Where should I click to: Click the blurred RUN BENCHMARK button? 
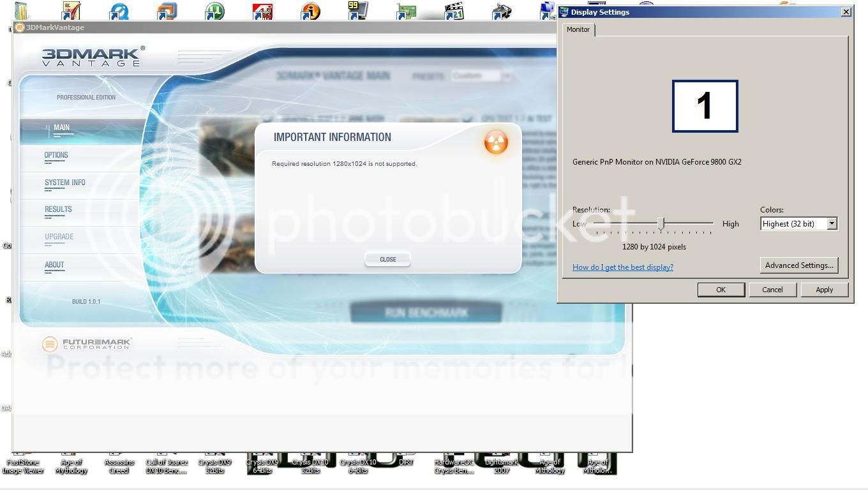tap(426, 313)
